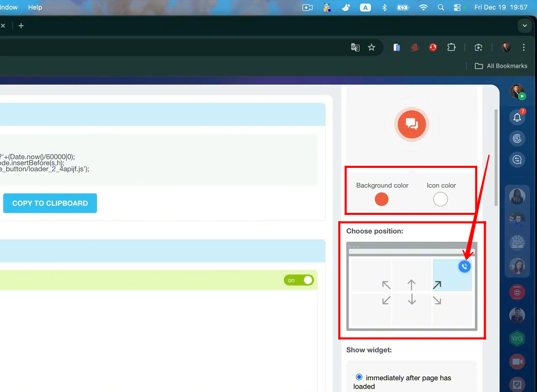Open Chrome three-dot menu
537x392 pixels.
click(x=524, y=47)
